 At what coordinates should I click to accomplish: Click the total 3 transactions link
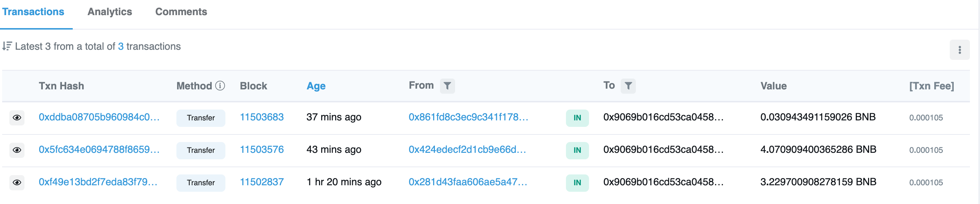pyautogui.click(x=121, y=46)
